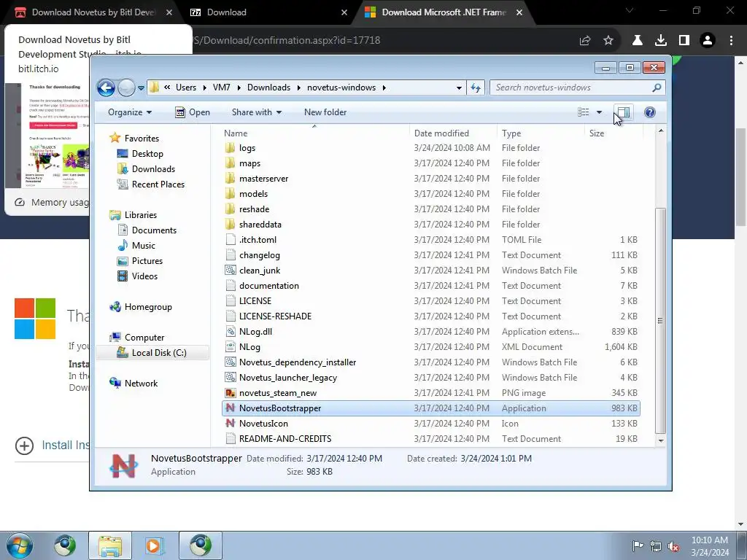Open the Documents library

point(154,230)
